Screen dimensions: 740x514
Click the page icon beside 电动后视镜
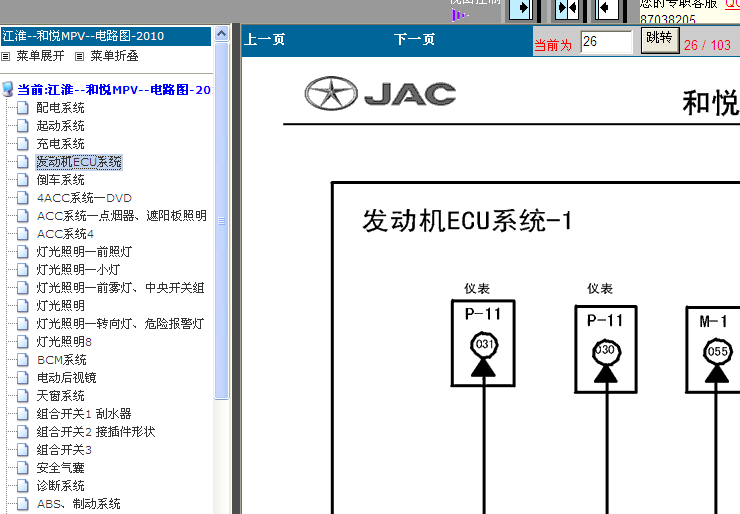point(23,378)
